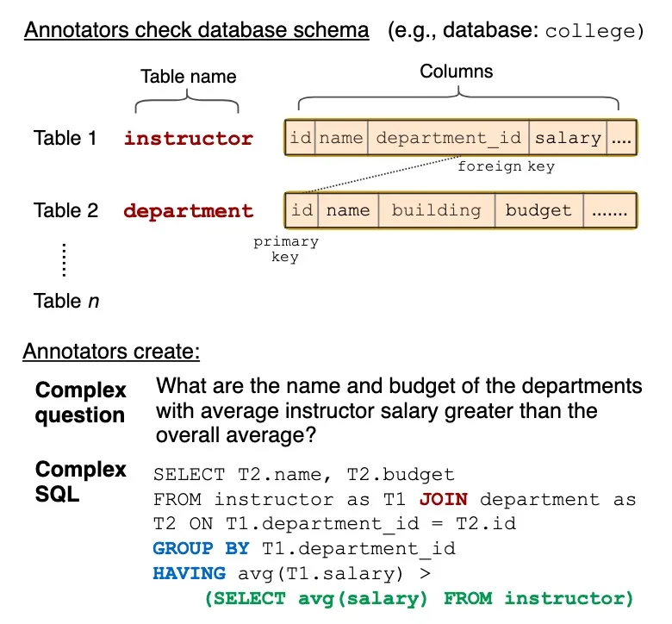Click the blue GROUP BY keyword
The image size is (672, 624).
(x=201, y=548)
